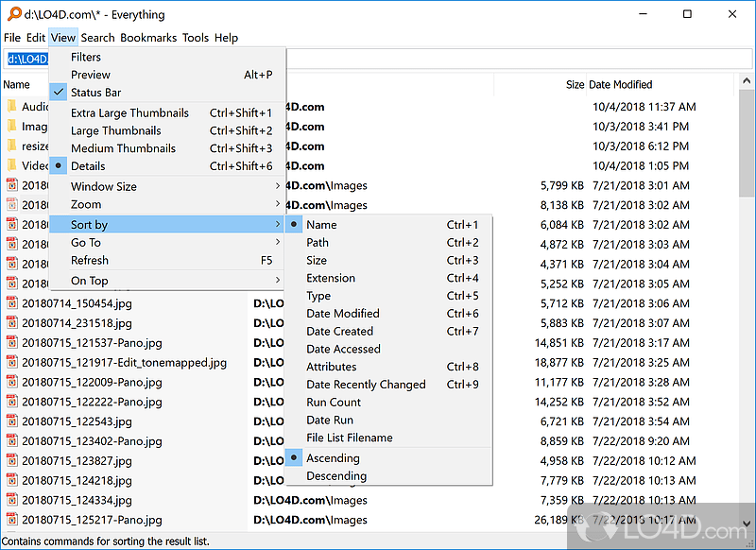Choose Large Thumbnails view
The height and width of the screenshot is (550, 756).
tap(167, 130)
